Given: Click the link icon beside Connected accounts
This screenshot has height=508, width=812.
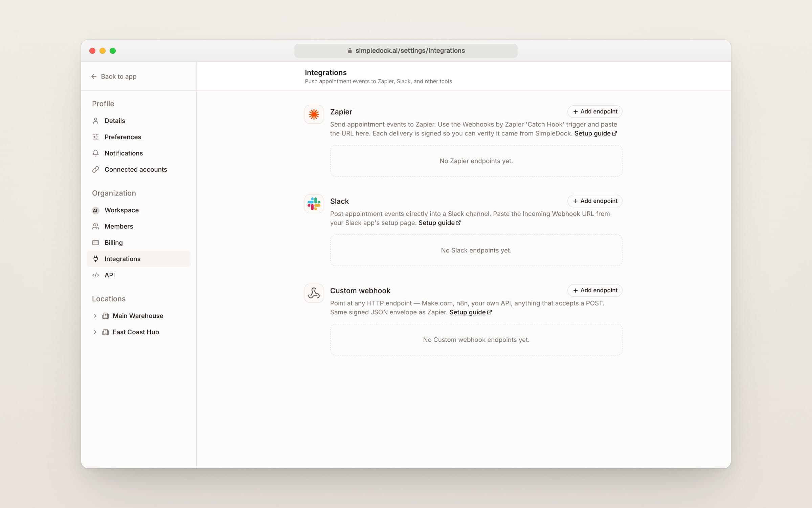Looking at the screenshot, I should tap(96, 170).
